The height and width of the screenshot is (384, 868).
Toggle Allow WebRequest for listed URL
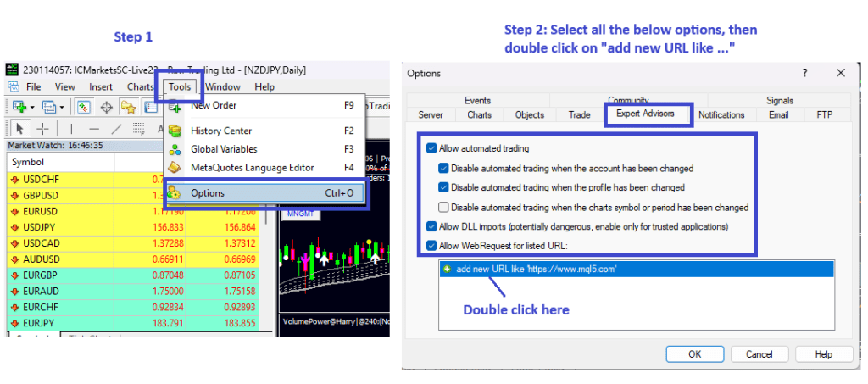(x=432, y=246)
